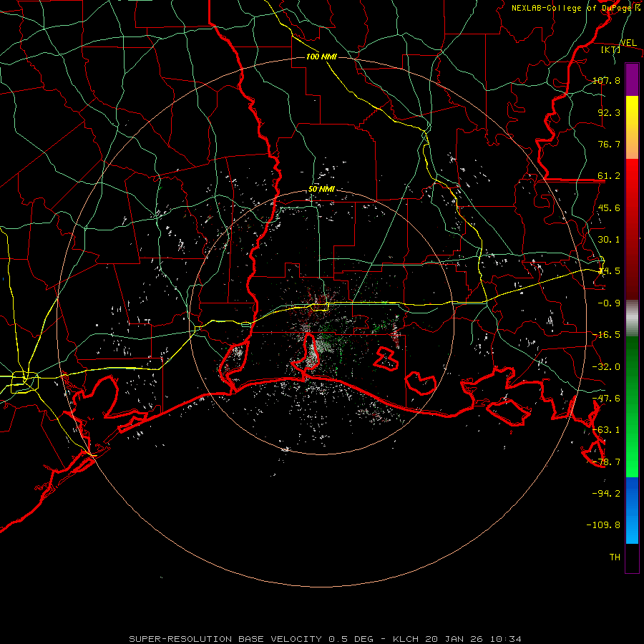This screenshot has height=644, width=644.
Task: Select the -16.5 scale value
Action: point(606,335)
